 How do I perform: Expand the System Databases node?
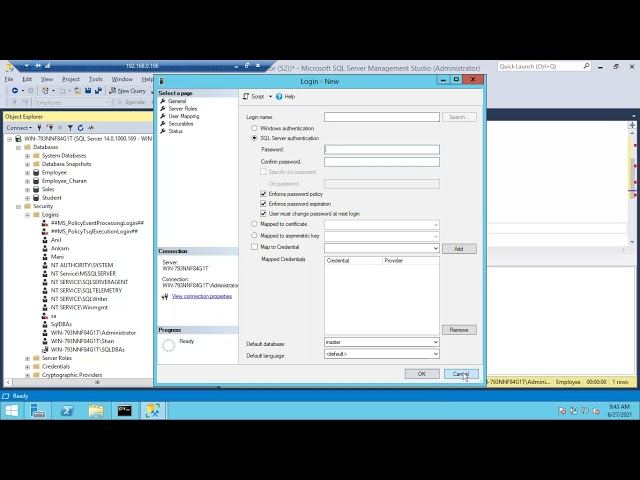pyautogui.click(x=27, y=156)
